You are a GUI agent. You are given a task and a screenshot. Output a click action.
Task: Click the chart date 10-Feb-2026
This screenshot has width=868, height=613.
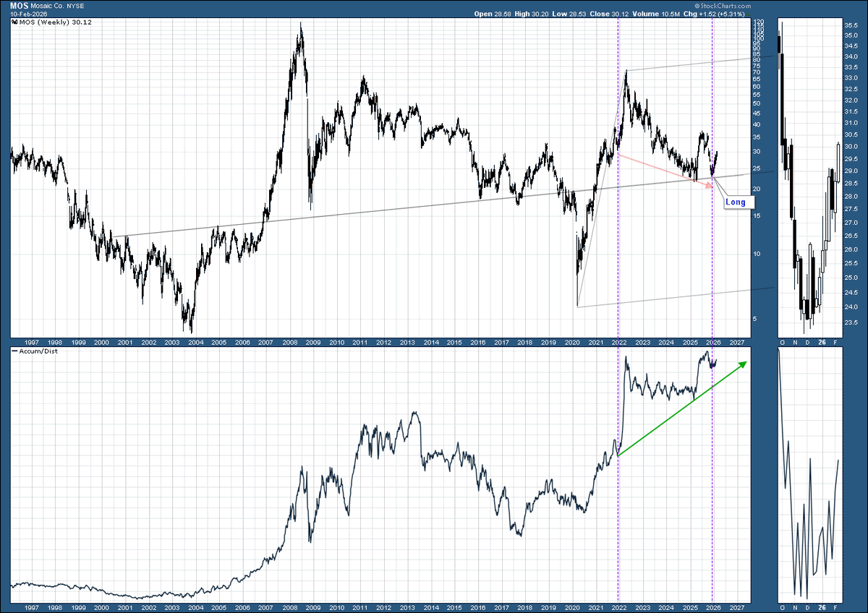tap(28, 14)
